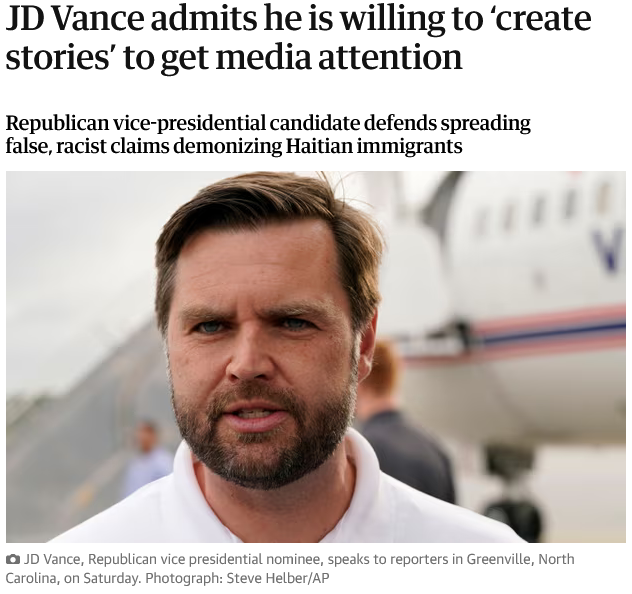Screen dimensions: 632x594
Task: Click the subheading about Republican vice-presidential candidate
Action: (268, 135)
